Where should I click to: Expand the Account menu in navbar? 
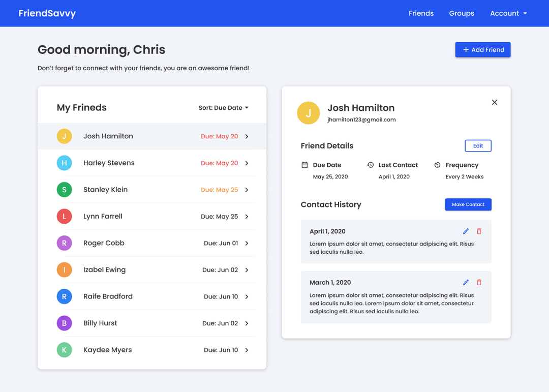tap(508, 13)
